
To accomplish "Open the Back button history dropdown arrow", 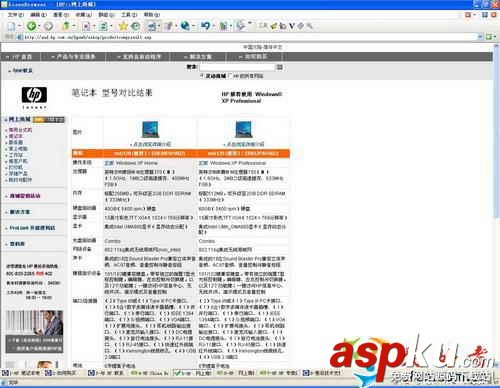I will pos(39,26).
